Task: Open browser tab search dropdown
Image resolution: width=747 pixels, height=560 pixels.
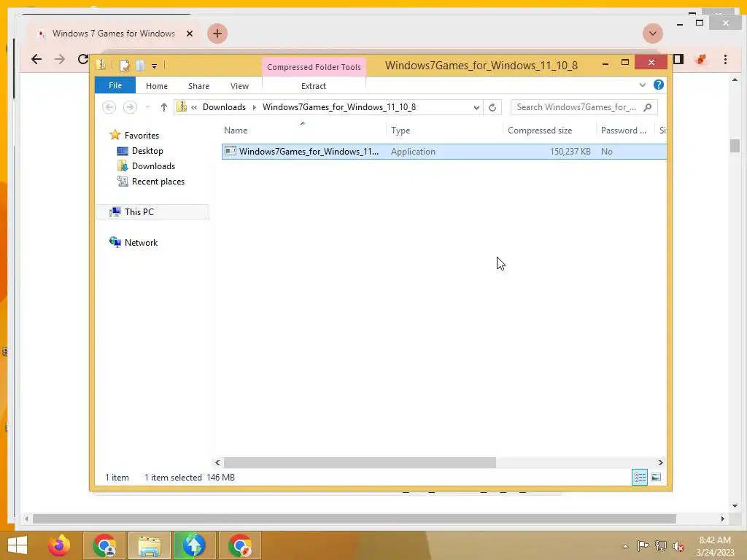Action: tap(653, 34)
